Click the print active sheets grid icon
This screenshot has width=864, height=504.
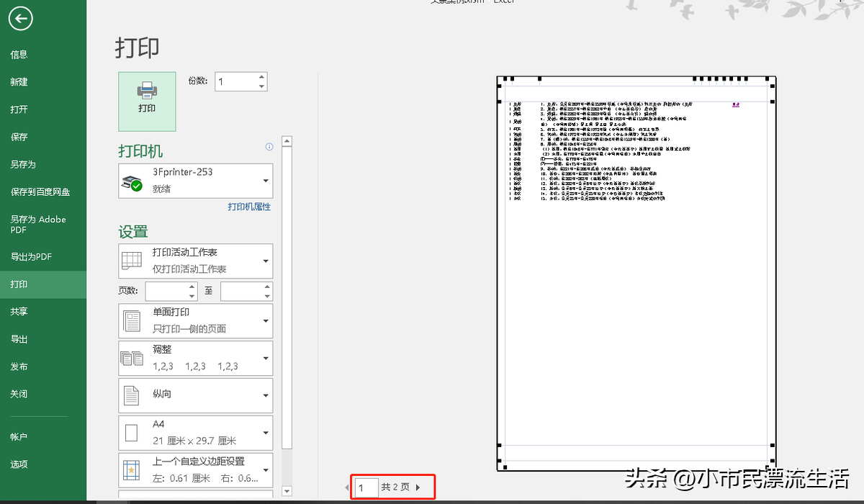coord(132,261)
